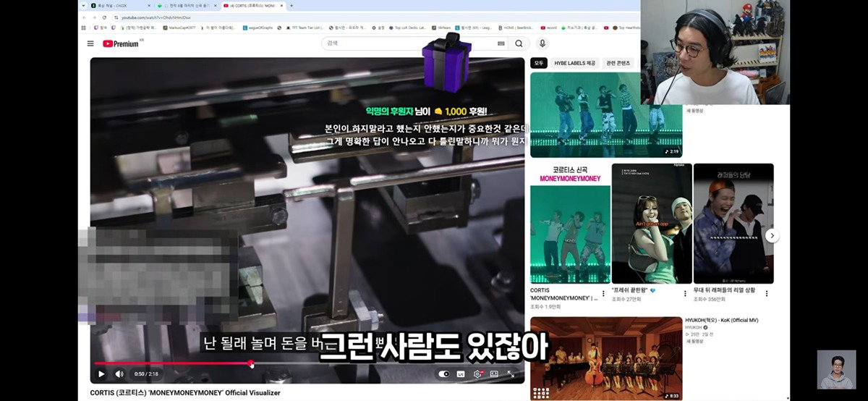Open more options for 무대 뒤 래퍼들 short
Viewport: 868px width, 401px height.
click(x=767, y=294)
